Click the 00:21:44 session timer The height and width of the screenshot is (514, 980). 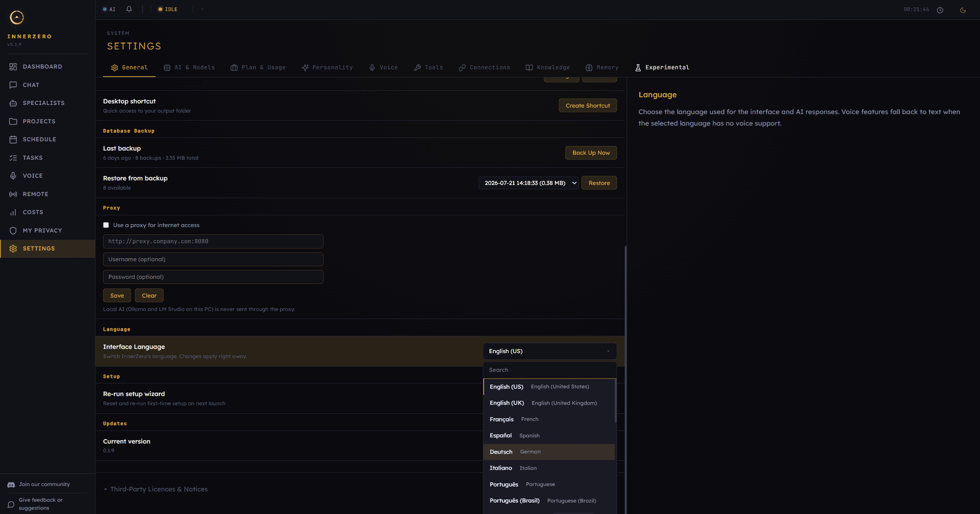pos(916,10)
